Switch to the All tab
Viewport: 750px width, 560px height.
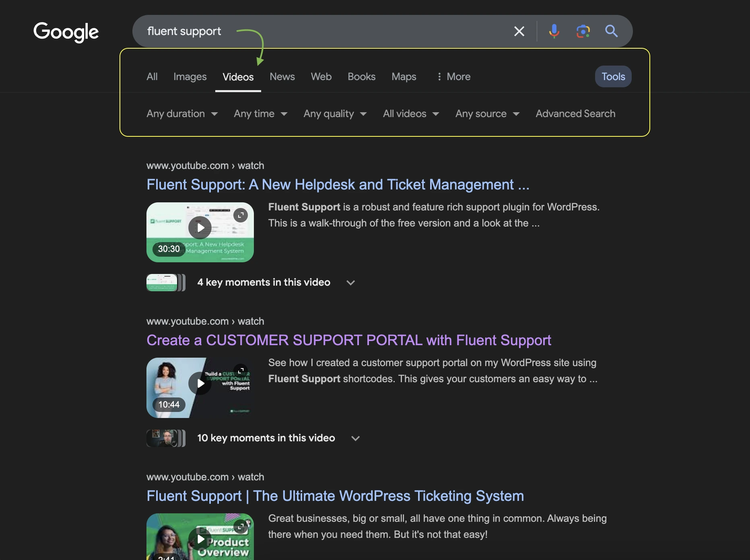152,76
